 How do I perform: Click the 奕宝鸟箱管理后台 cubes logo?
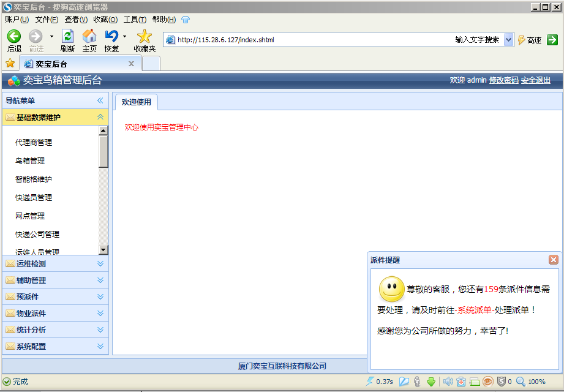click(14, 81)
